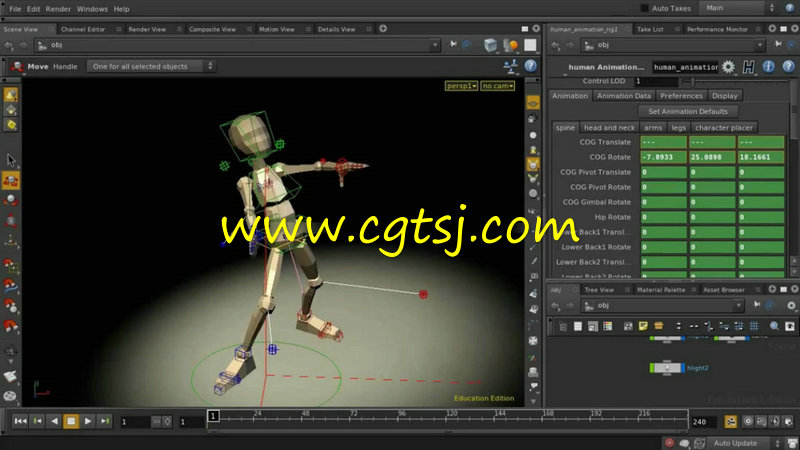This screenshot has height=450, width=800.
Task: Toggle grid snapping icon in network toolbar
Action: 754,326
